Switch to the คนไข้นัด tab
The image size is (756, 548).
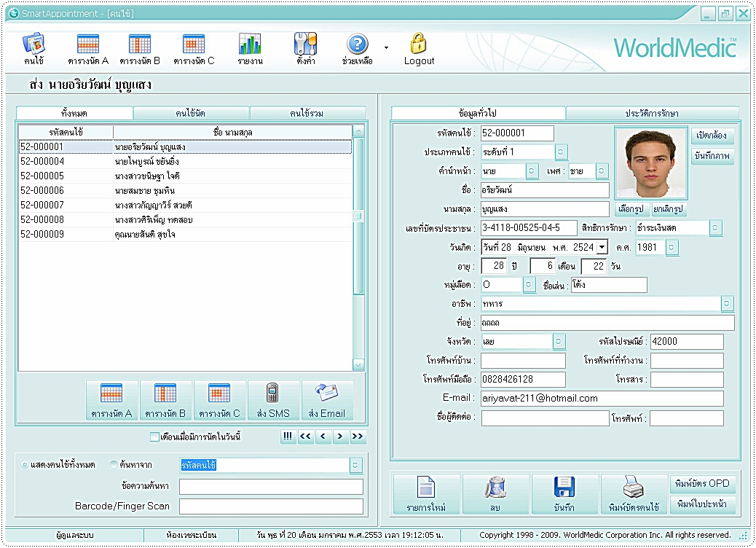click(x=191, y=113)
